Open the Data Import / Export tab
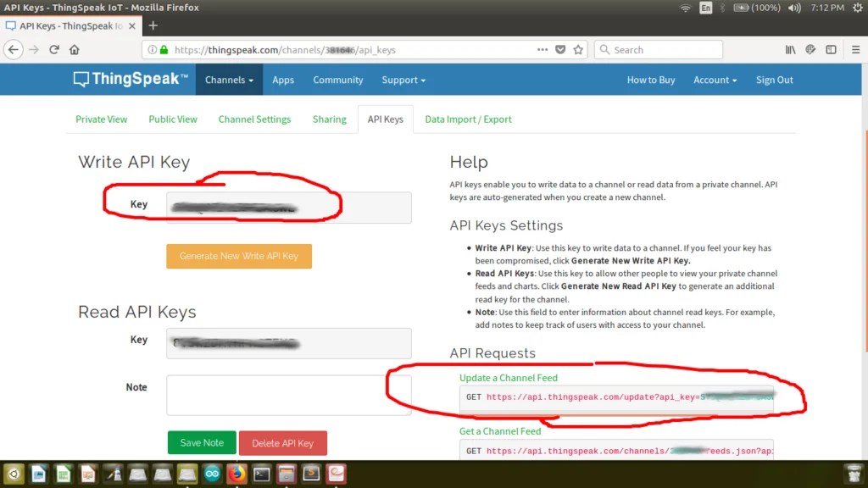This screenshot has height=488, width=868. point(468,119)
